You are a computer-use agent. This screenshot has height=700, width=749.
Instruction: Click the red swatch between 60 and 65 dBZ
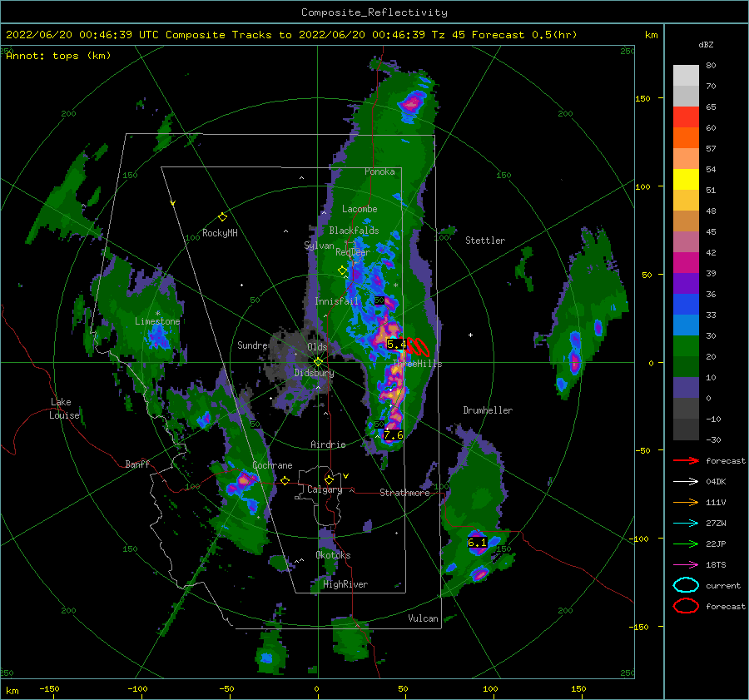[x=686, y=117]
